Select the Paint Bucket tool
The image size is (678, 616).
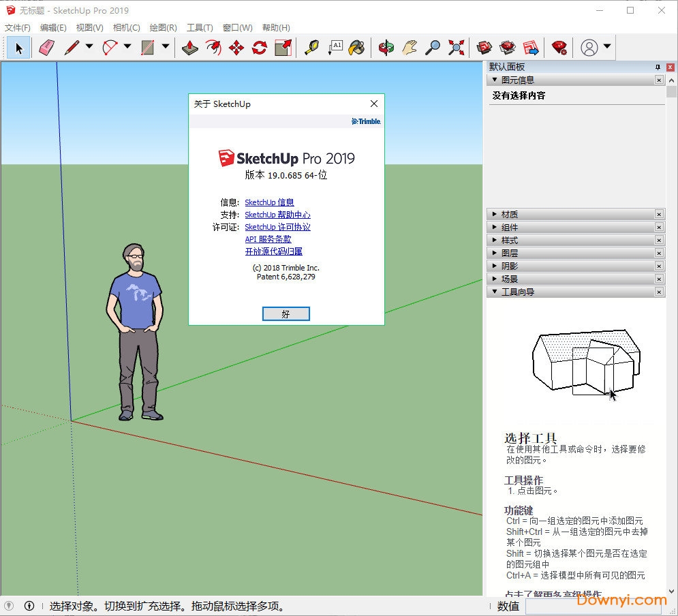point(356,48)
